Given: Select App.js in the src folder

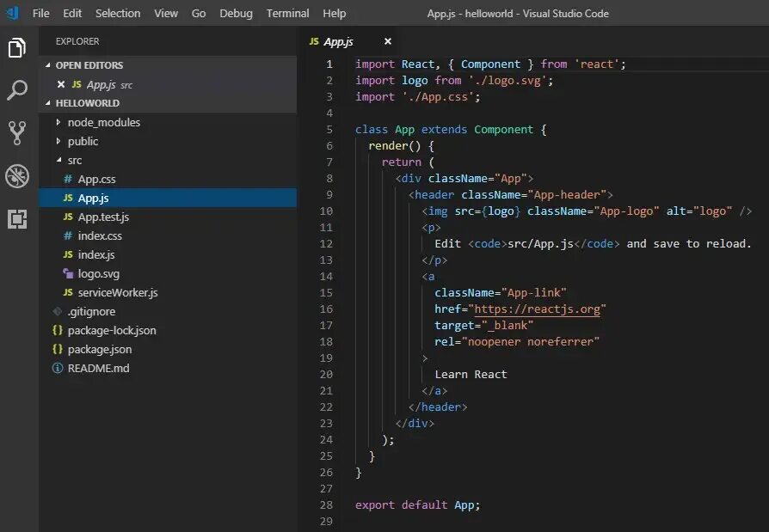Looking at the screenshot, I should point(167,198).
